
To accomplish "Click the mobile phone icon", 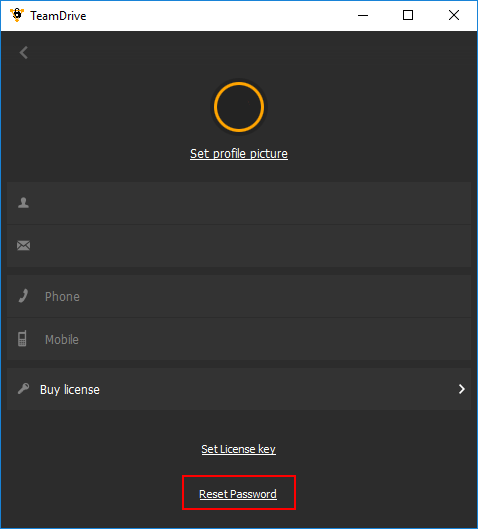I will coord(22,339).
